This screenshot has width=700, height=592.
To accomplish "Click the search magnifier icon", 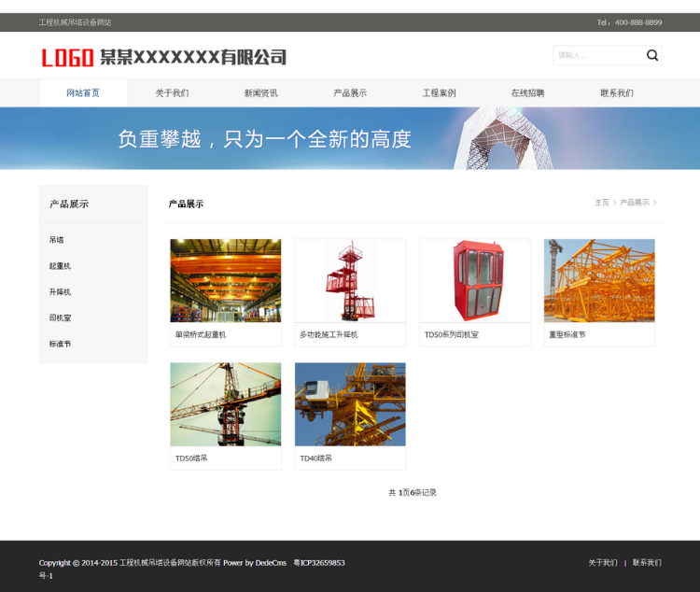I will click(x=652, y=55).
